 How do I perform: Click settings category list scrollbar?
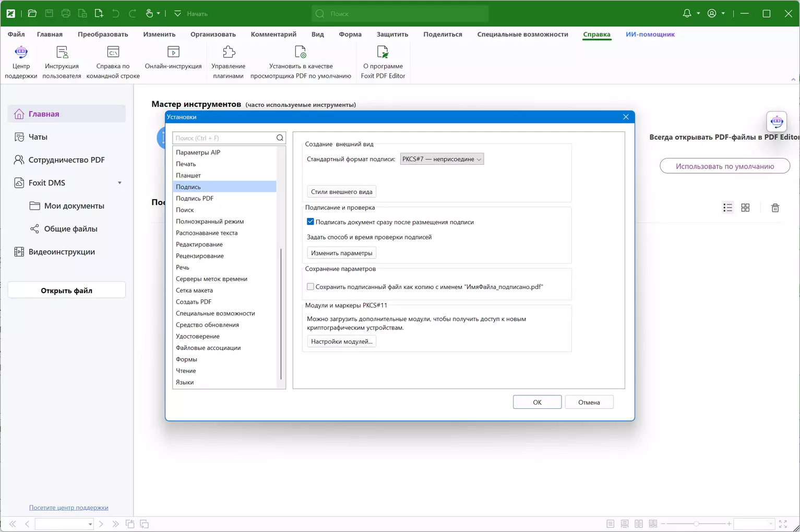[x=281, y=314]
